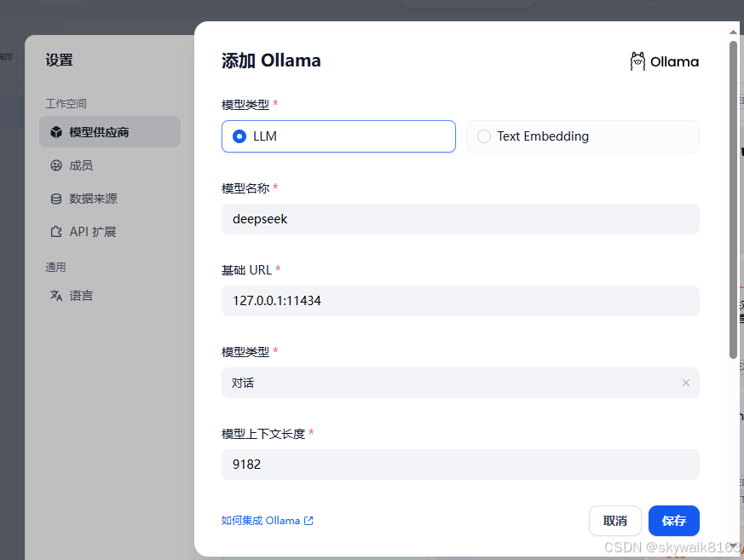Click the Ollama llama logo icon
This screenshot has width=744, height=560.
click(637, 61)
